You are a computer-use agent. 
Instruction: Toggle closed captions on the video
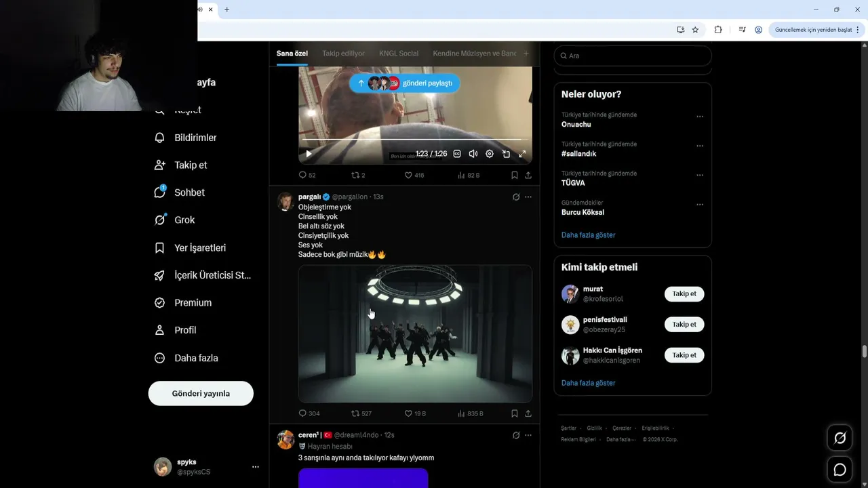(457, 154)
